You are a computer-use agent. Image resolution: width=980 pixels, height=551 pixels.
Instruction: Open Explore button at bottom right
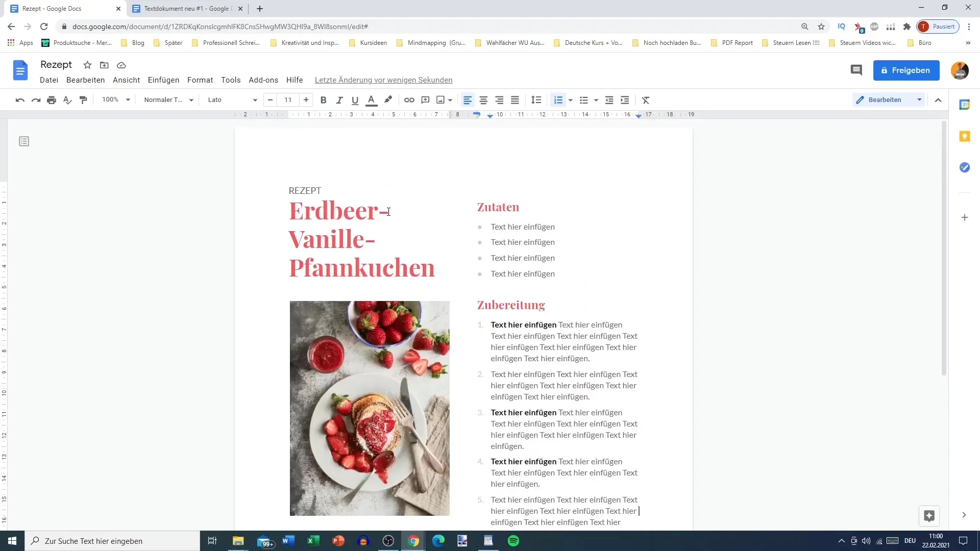pos(929,516)
